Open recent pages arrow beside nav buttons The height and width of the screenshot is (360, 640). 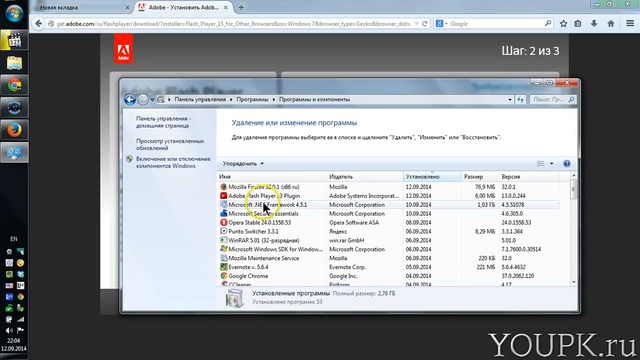(152, 100)
